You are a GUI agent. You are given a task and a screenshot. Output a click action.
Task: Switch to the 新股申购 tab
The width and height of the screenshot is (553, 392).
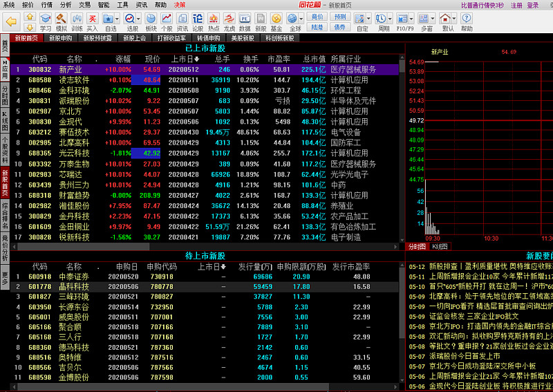pos(61,38)
